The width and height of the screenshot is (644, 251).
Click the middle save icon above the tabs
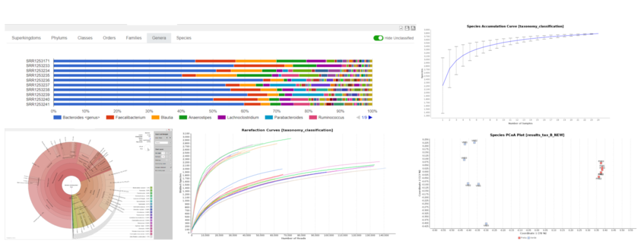click(407, 28)
